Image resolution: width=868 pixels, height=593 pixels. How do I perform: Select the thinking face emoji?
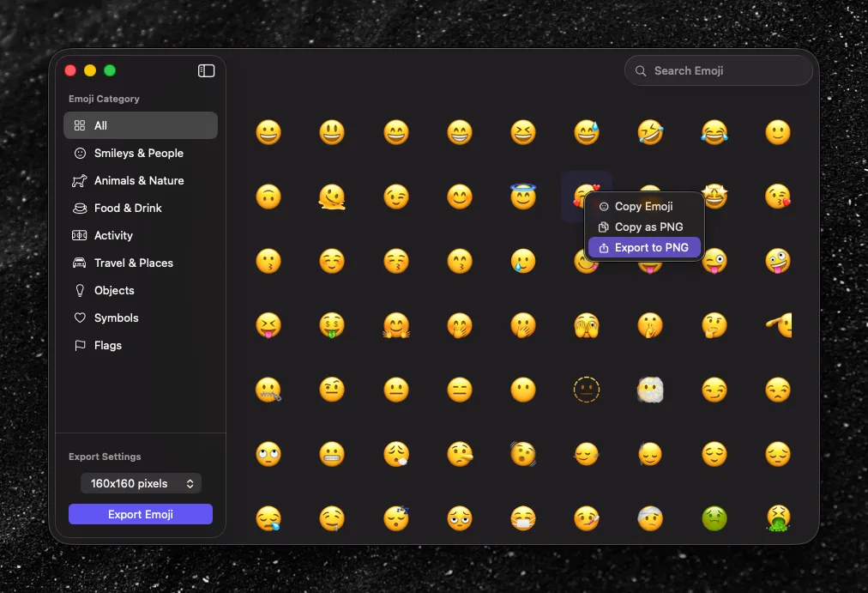click(714, 325)
